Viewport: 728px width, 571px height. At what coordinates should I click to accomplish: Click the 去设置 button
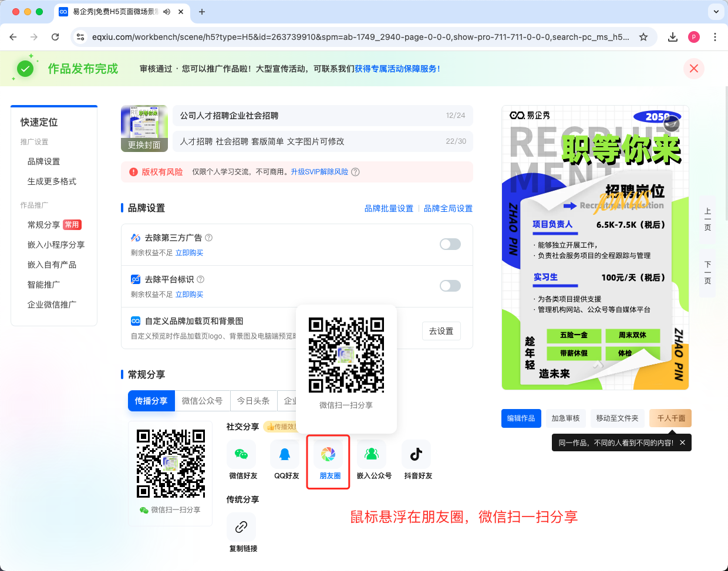click(x=441, y=331)
